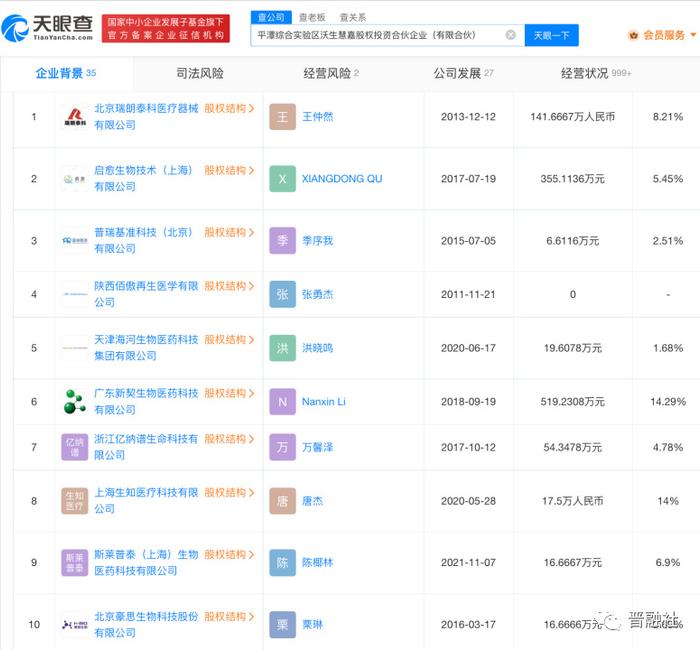Viewport: 700px width, 650px height.
Task: Open 北京豪思生物 company logo
Action: click(75, 625)
